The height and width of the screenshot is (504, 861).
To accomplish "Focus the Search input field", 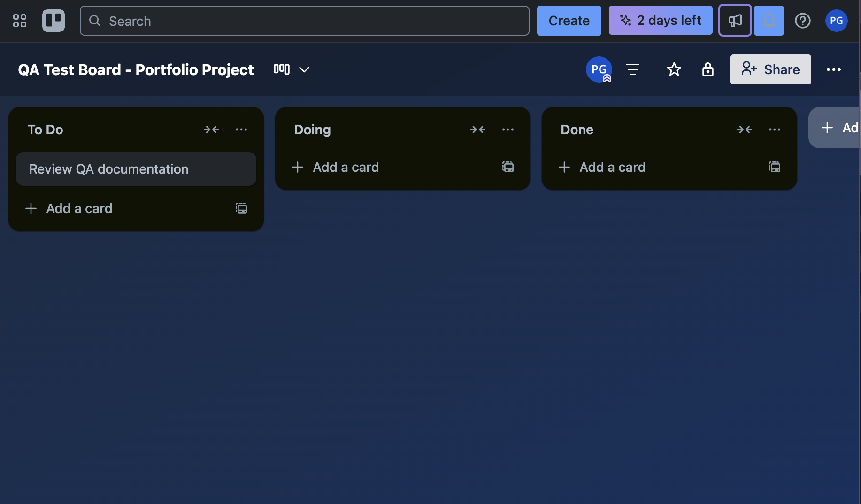I will 305,21.
